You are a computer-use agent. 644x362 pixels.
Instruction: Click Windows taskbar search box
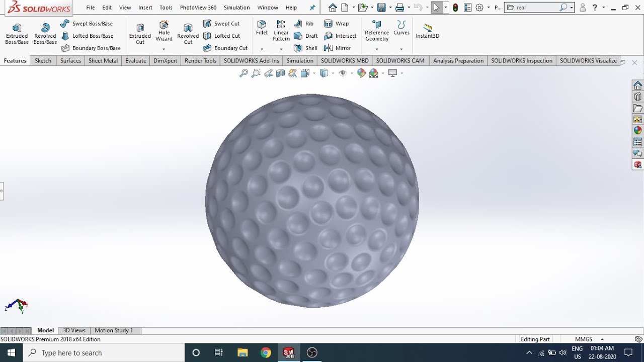coord(104,352)
